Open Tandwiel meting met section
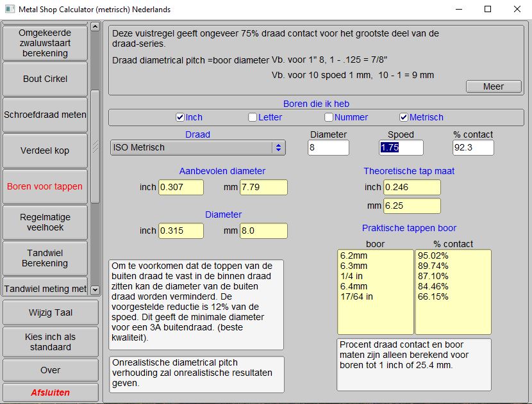Viewport: 532px width, 404px height. click(x=45, y=287)
